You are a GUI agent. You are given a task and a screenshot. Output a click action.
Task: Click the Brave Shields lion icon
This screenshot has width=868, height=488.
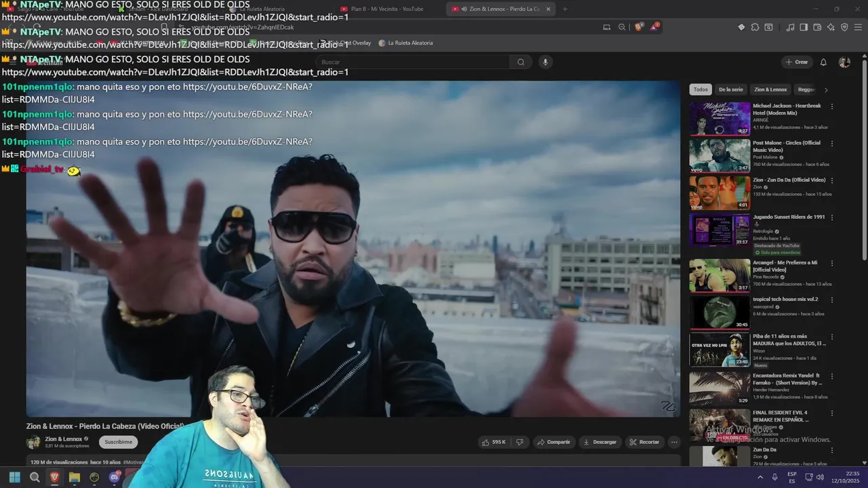click(x=639, y=27)
